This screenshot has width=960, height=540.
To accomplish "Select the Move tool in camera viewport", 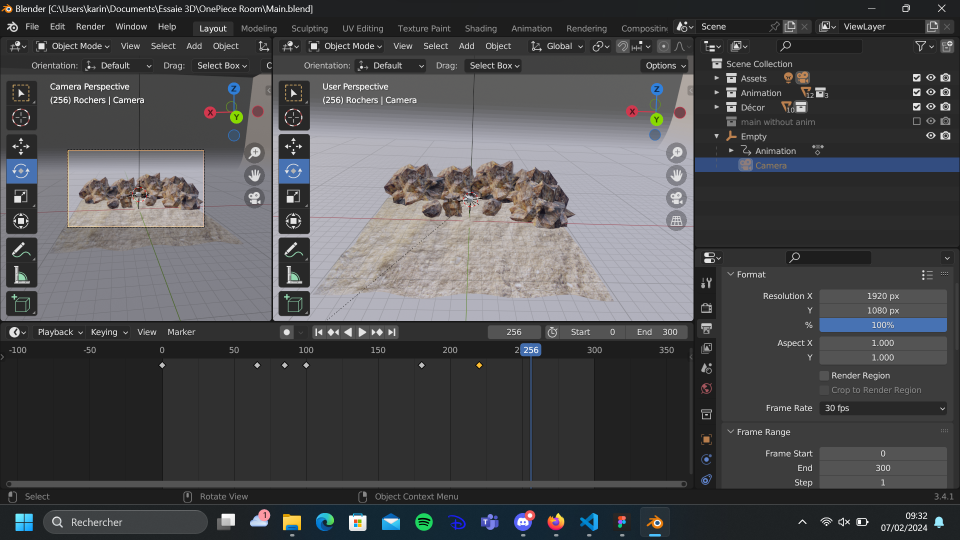I will tap(21, 146).
